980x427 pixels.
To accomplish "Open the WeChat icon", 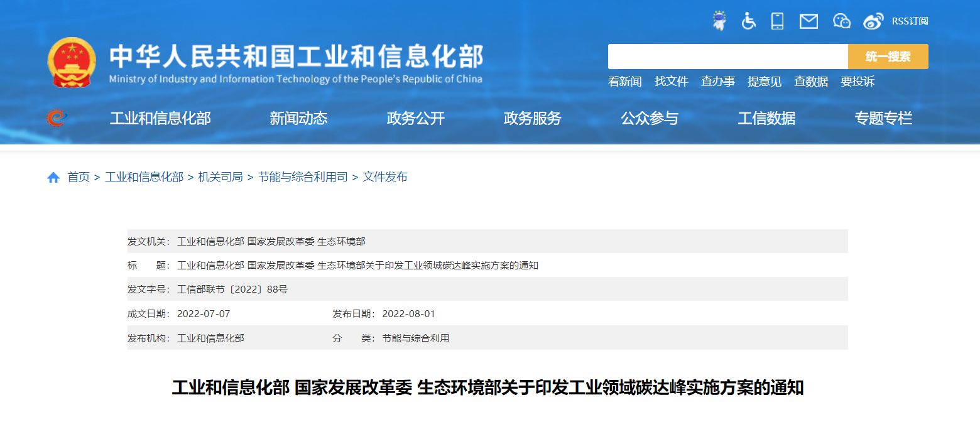I will (x=841, y=21).
